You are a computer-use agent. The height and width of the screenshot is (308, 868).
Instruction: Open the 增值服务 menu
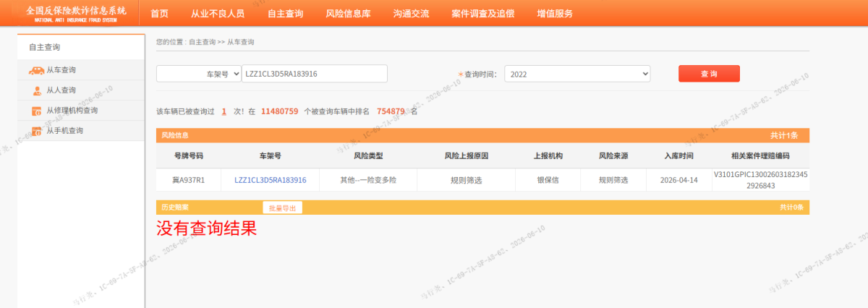(x=555, y=14)
